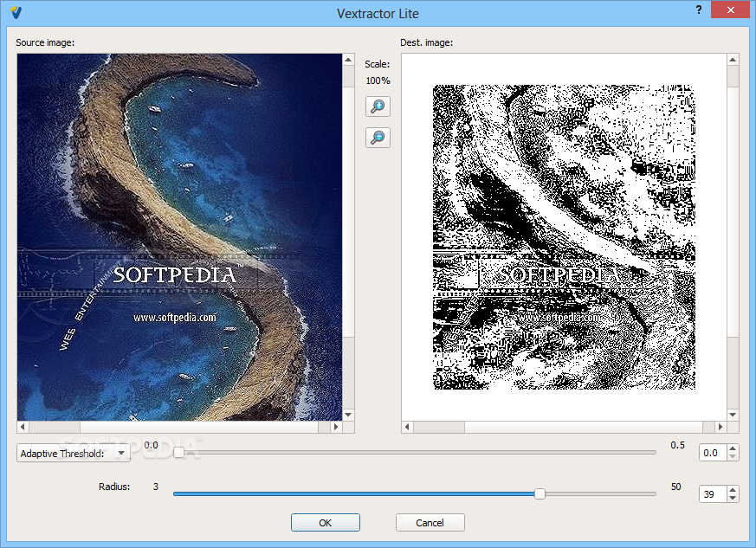Click source image scroll down arrow

(348, 415)
